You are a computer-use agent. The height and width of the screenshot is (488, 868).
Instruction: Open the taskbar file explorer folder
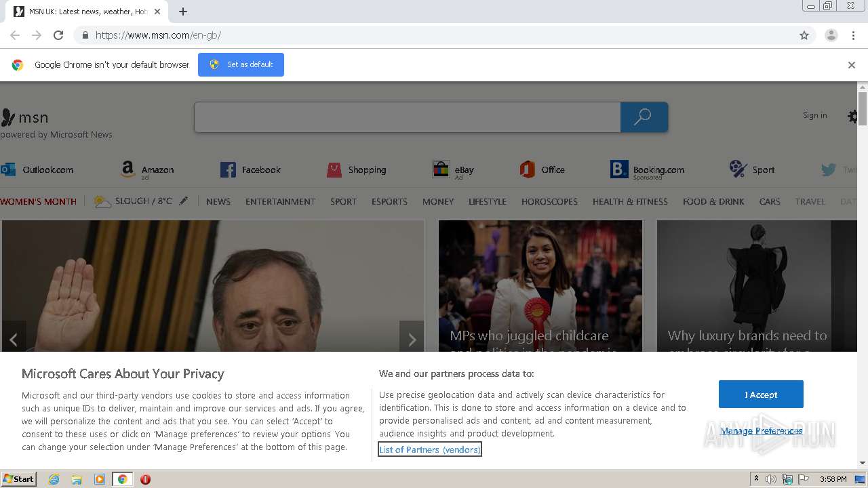click(x=77, y=479)
